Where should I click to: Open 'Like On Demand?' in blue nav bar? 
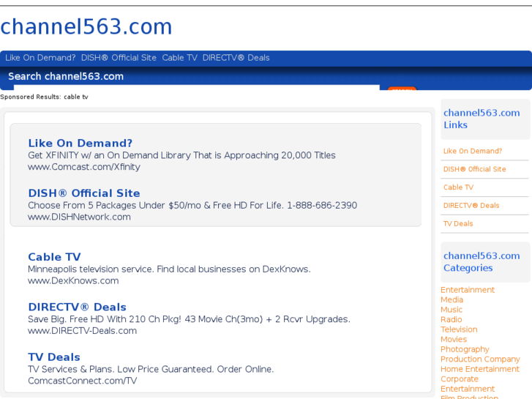[x=40, y=58]
